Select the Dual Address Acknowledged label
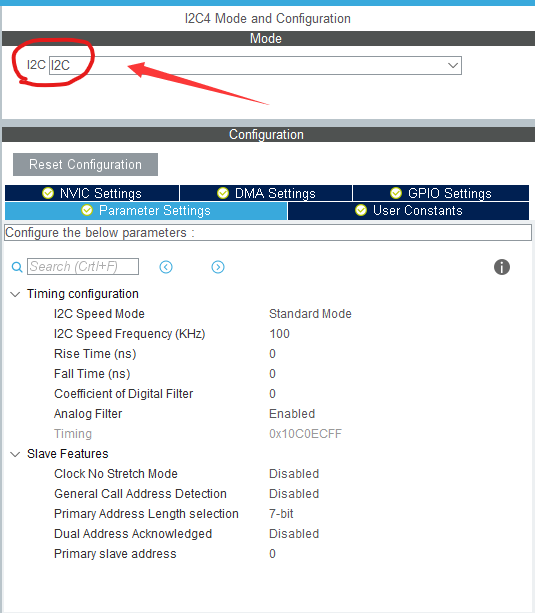 pos(133,534)
